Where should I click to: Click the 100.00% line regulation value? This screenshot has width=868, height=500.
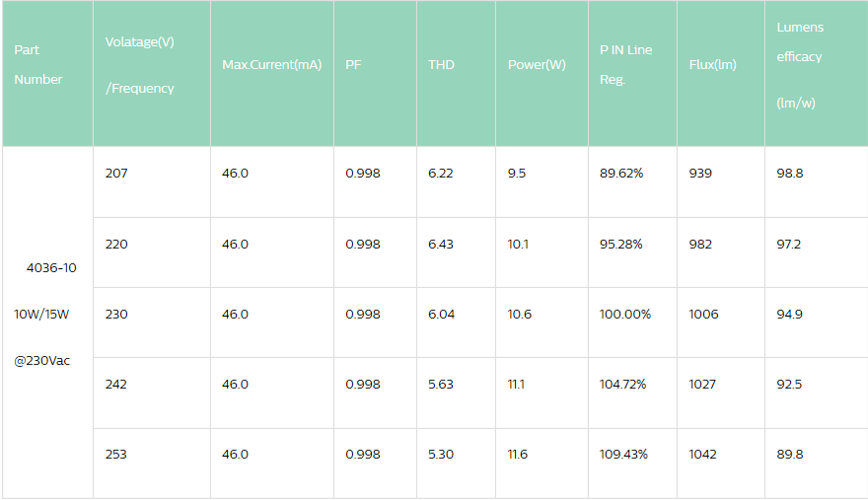click(x=625, y=315)
